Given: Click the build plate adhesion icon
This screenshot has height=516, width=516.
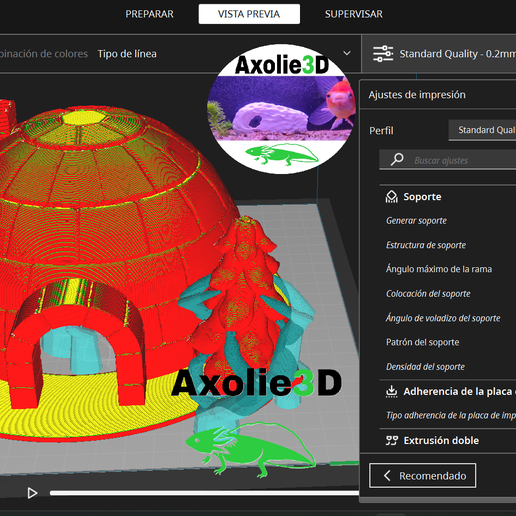Looking at the screenshot, I should [x=391, y=392].
